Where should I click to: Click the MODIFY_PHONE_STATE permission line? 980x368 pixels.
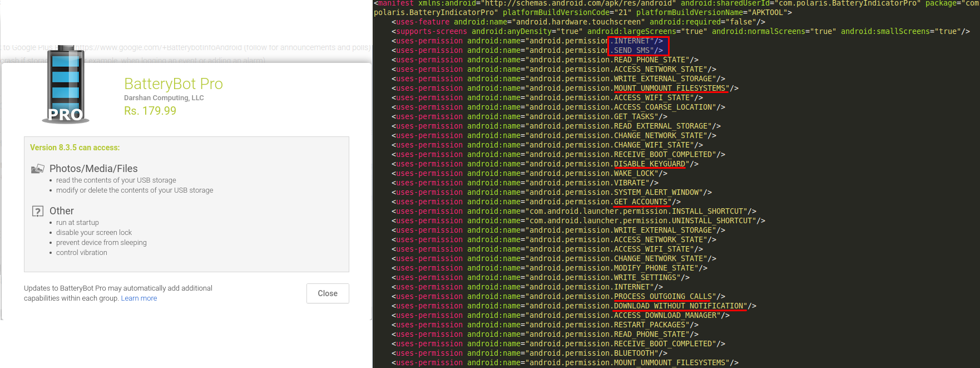click(550, 268)
